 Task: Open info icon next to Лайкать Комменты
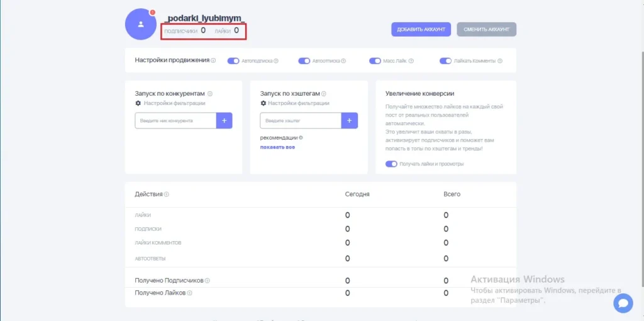(500, 61)
